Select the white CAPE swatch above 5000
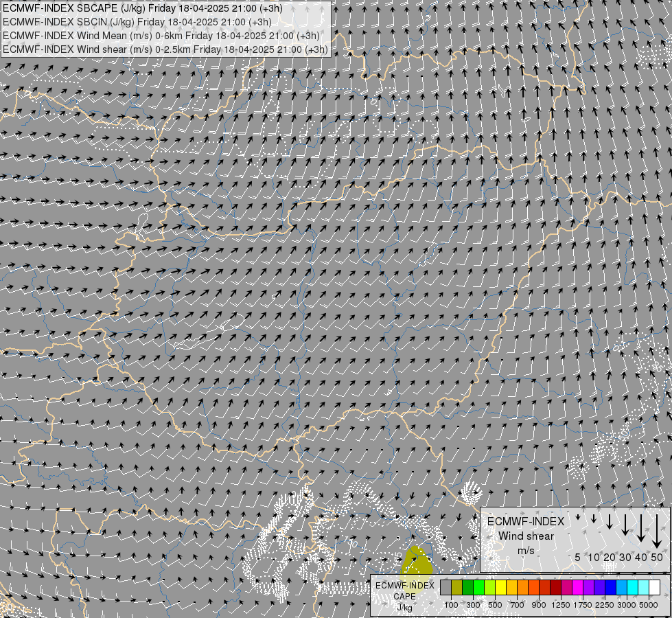Image resolution: width=672 pixels, height=618 pixels. click(655, 588)
